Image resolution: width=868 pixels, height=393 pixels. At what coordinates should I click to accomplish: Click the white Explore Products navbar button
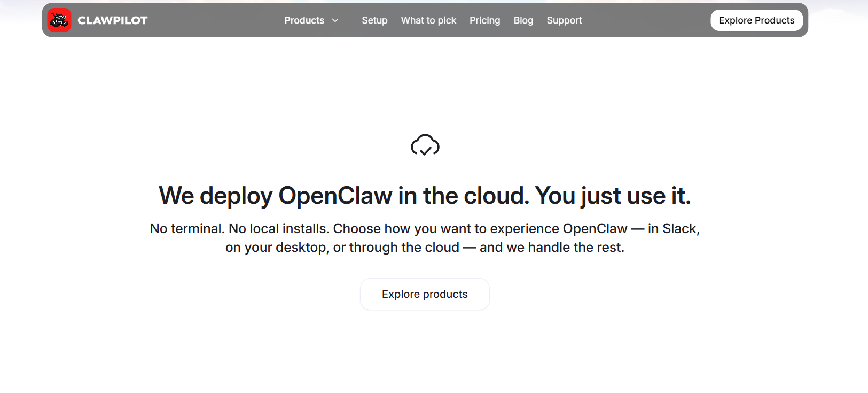tap(756, 20)
